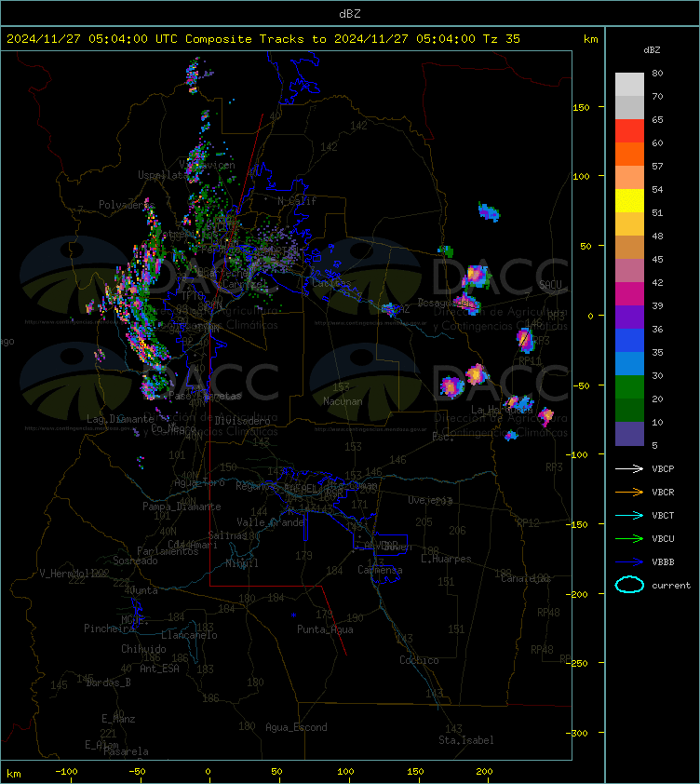The image size is (700, 784).
Task: Select the purple swatch between 39 and 36
Action: [x=629, y=317]
